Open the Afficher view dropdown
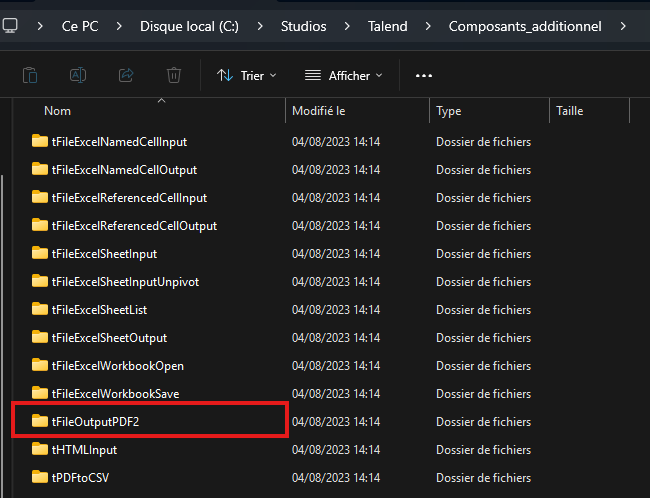The image size is (650, 498). pos(342,75)
